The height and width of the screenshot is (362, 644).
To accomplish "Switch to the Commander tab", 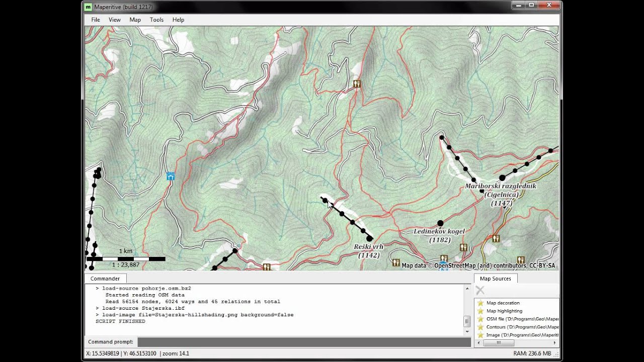I will click(105, 279).
